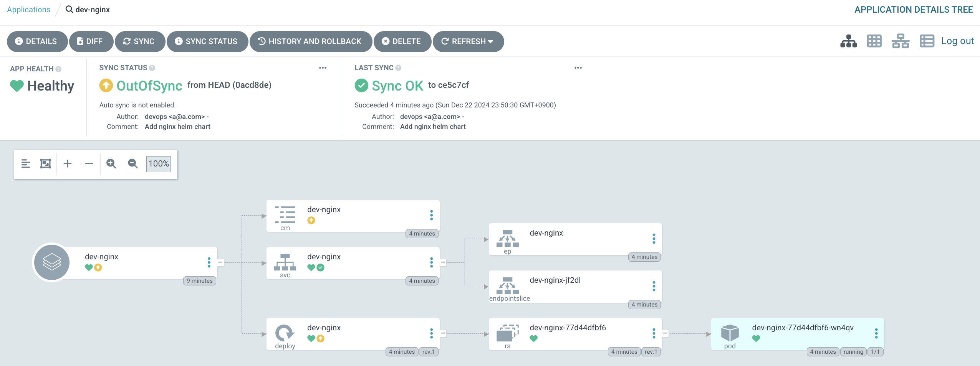Zoom out of the resource tree
Screen dimensions: 980x366
coord(133,164)
